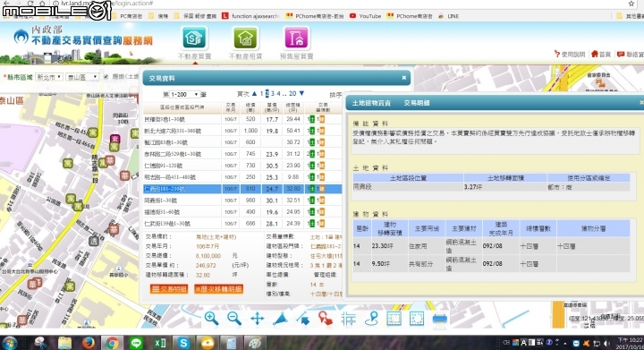Image resolution: width=644 pixels, height=350 pixels.
Task: Select the zoom in magnifier tool
Action: click(211, 319)
